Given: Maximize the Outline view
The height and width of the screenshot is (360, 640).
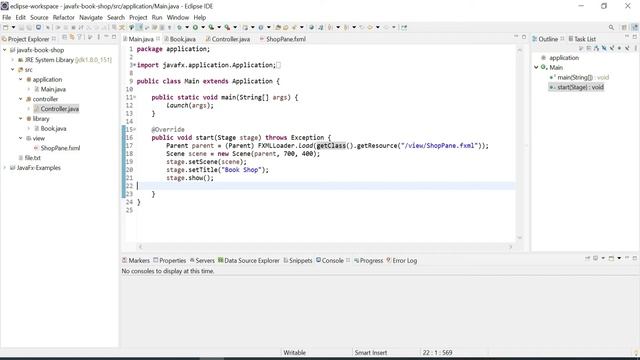Looking at the screenshot, I should click(x=635, y=37).
